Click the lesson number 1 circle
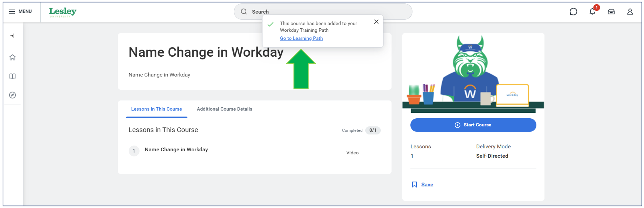644x208 pixels. tap(134, 151)
